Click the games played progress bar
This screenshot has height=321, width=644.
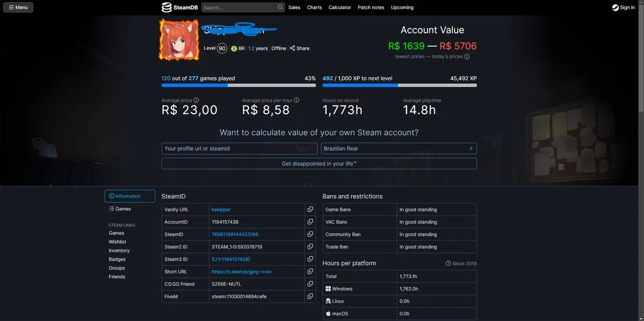[x=239, y=85]
